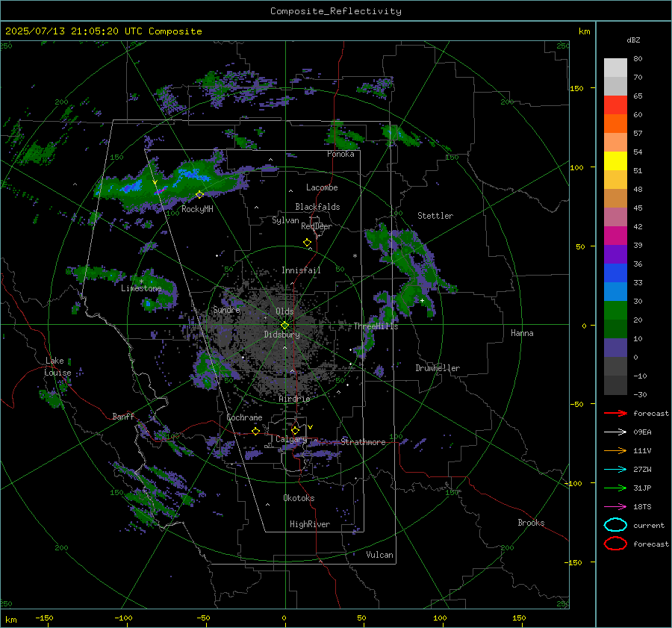This screenshot has width=672, height=628.
Task: Click yellow diamond marker above Calgary label
Action: 295,430
